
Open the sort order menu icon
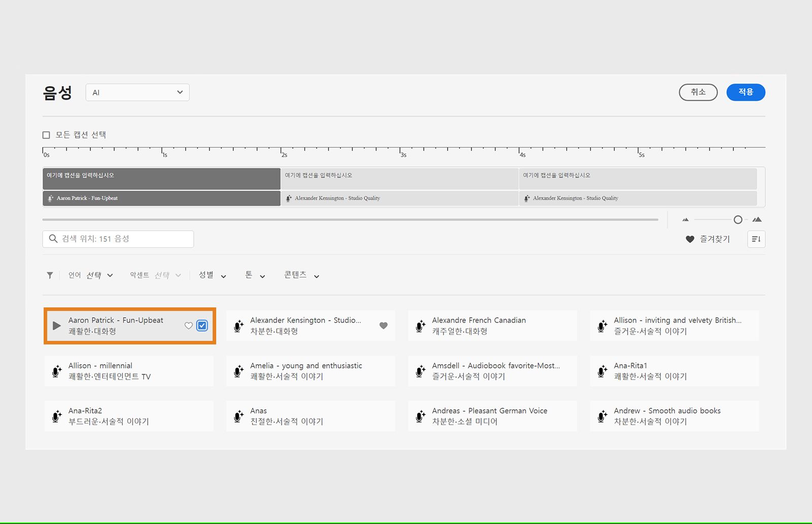tap(756, 239)
